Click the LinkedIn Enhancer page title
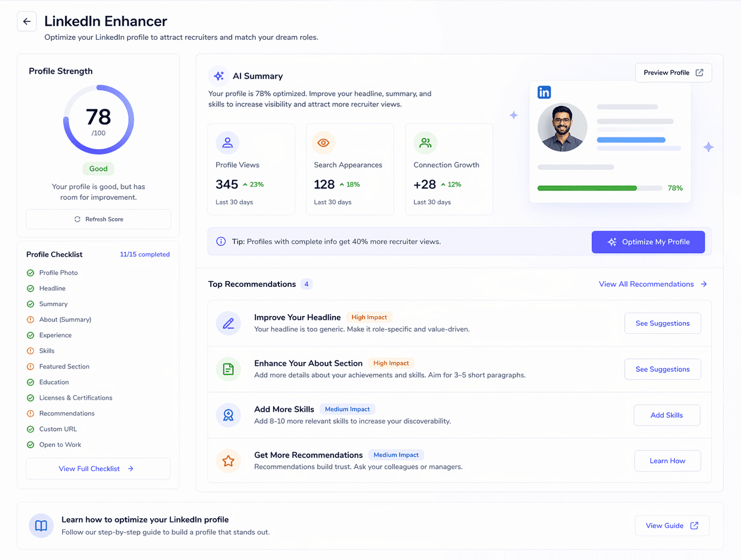The width and height of the screenshot is (741, 560). [106, 21]
